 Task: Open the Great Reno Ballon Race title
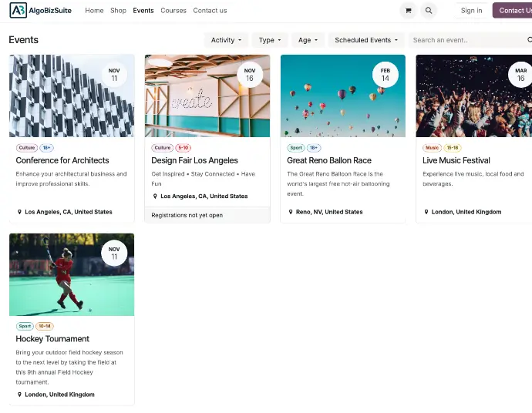click(328, 160)
